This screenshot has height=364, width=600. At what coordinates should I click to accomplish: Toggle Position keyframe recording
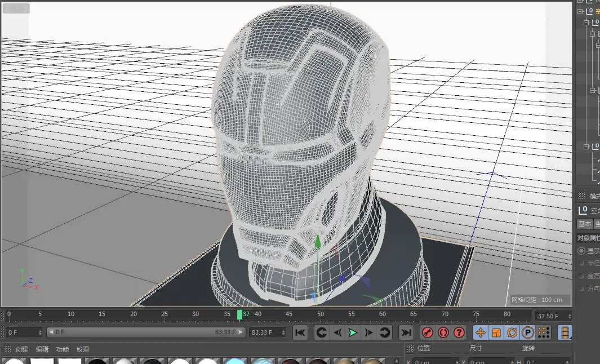[481, 332]
